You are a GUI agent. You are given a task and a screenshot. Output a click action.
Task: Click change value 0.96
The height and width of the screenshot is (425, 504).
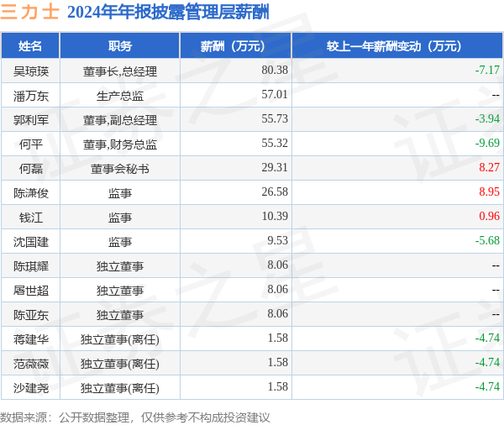pos(489,217)
